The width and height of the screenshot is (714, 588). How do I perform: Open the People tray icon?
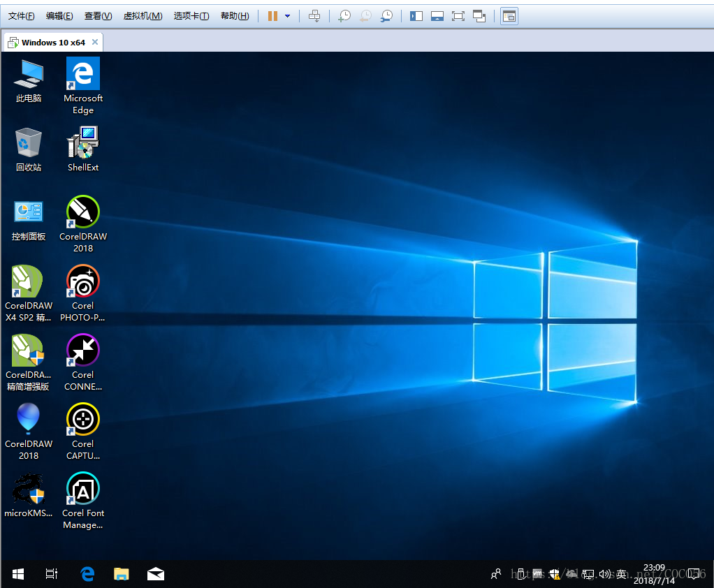[496, 574]
